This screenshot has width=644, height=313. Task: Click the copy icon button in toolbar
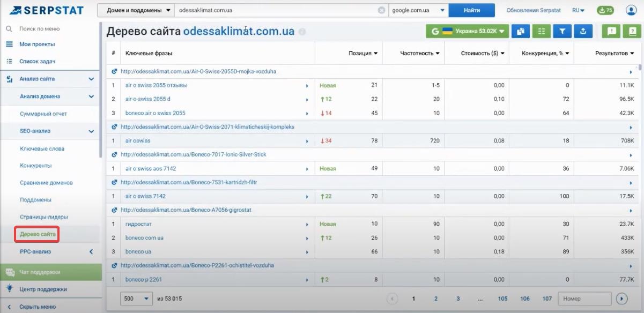pyautogui.click(x=520, y=32)
